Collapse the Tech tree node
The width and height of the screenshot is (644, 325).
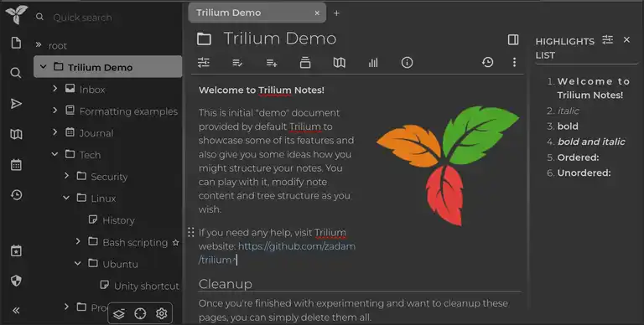tap(55, 154)
